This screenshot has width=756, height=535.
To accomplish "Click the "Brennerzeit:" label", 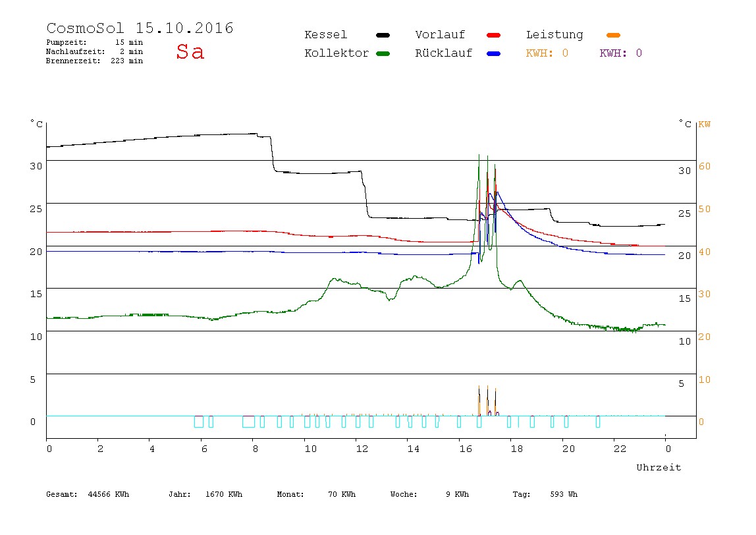I will pyautogui.click(x=73, y=61).
